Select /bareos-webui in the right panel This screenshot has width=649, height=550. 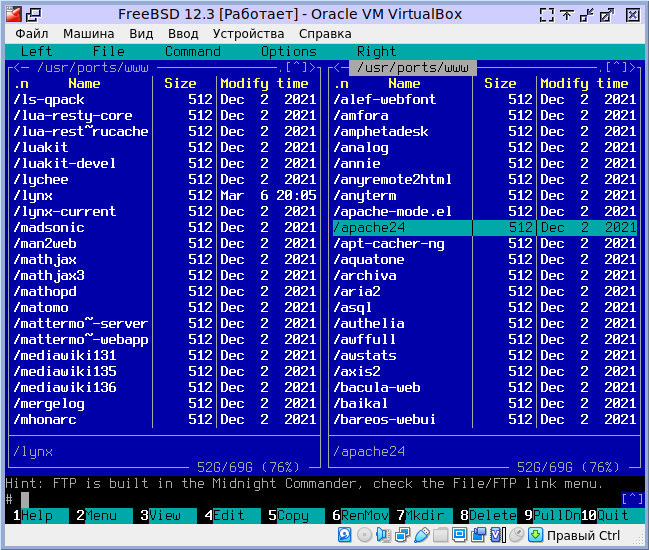tap(485, 420)
